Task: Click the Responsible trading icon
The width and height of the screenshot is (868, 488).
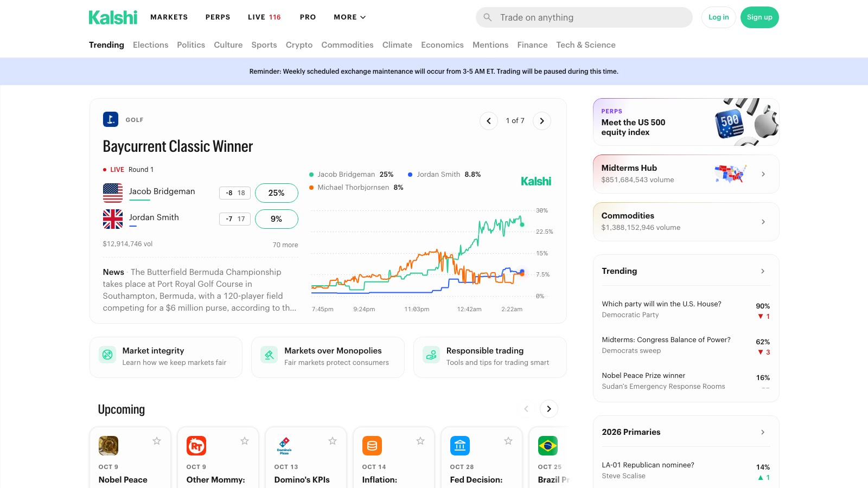Action: (431, 355)
